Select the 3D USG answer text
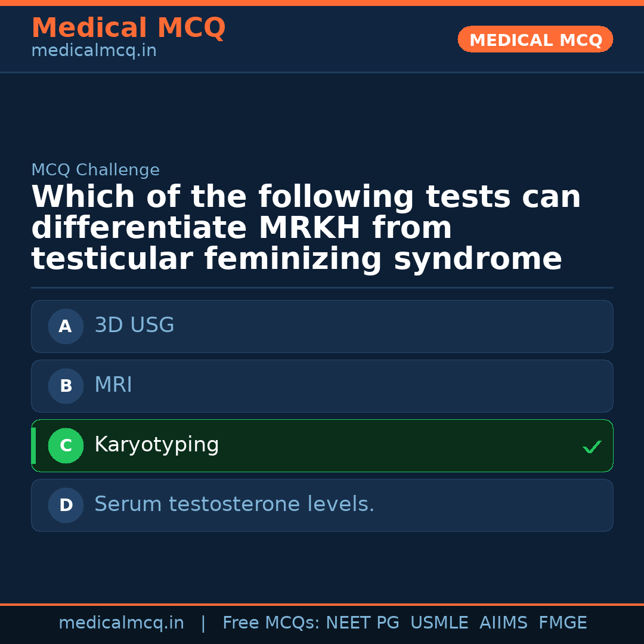Screen dimensions: 644x644 [x=134, y=326]
